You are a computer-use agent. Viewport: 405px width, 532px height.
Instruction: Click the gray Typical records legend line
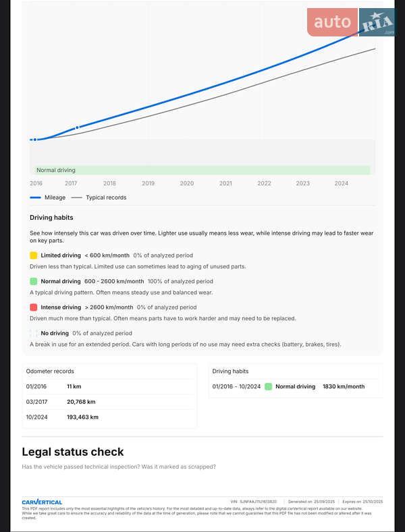pos(76,198)
